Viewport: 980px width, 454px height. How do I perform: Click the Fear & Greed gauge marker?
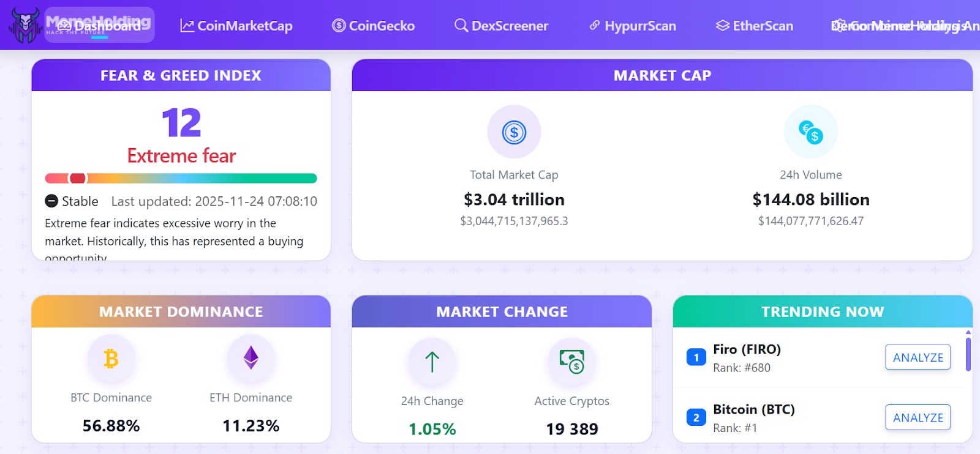pos(78,178)
